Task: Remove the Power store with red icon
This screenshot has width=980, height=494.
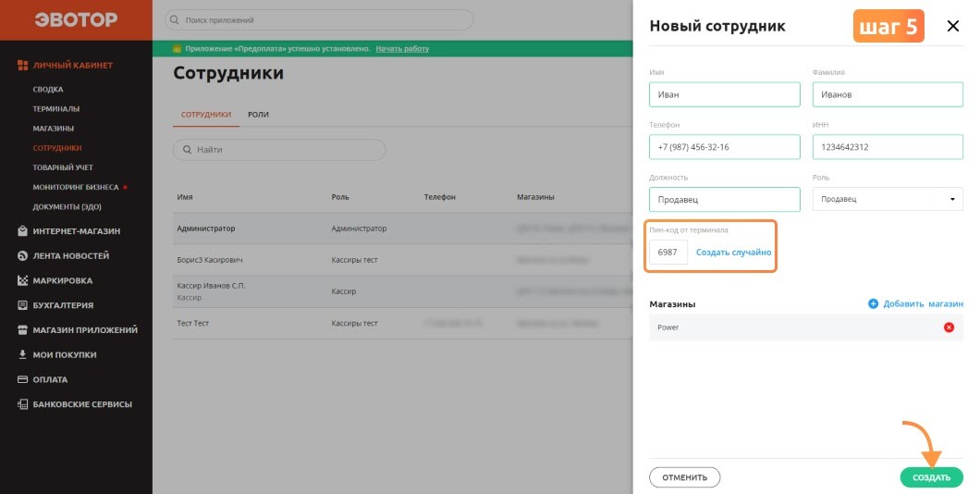Action: [x=949, y=327]
